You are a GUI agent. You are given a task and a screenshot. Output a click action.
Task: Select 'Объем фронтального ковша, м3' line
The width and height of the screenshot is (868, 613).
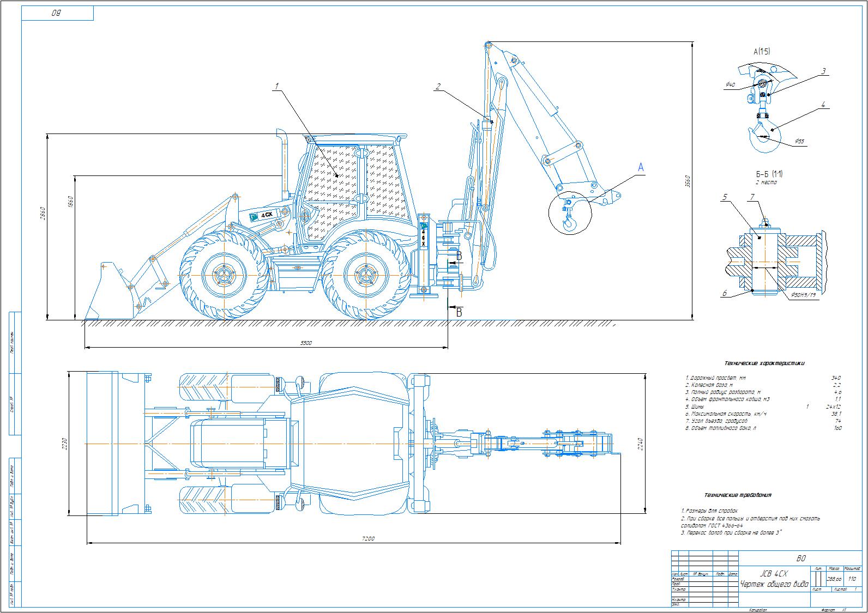727,399
